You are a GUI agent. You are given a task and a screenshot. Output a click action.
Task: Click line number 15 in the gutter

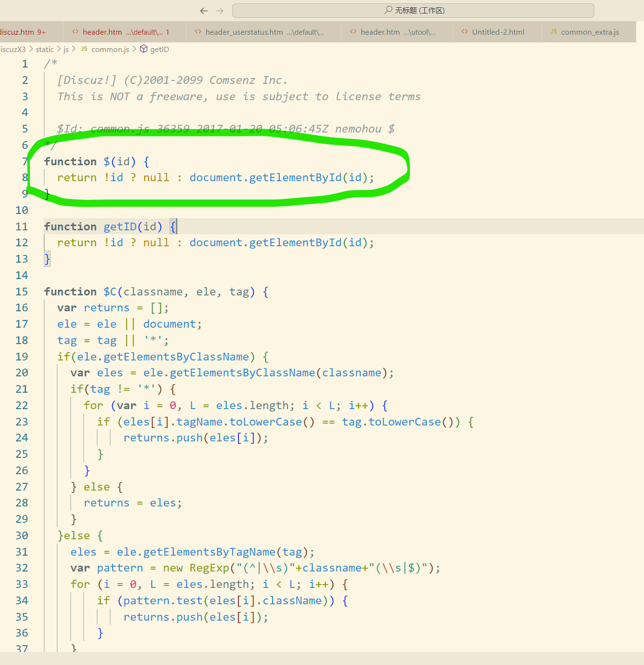pos(22,292)
